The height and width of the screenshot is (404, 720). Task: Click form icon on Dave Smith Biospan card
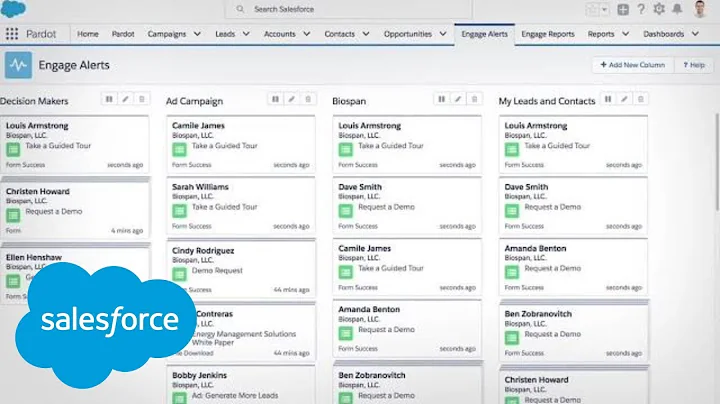click(346, 211)
